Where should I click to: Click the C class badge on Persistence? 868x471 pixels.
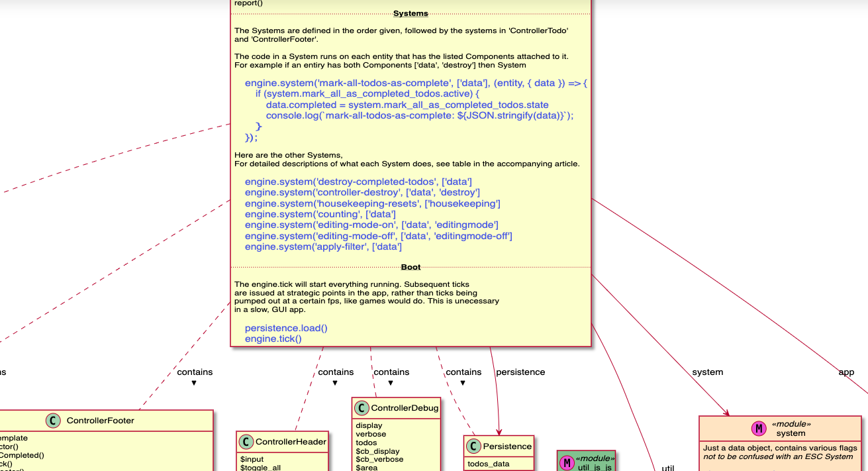click(473, 446)
